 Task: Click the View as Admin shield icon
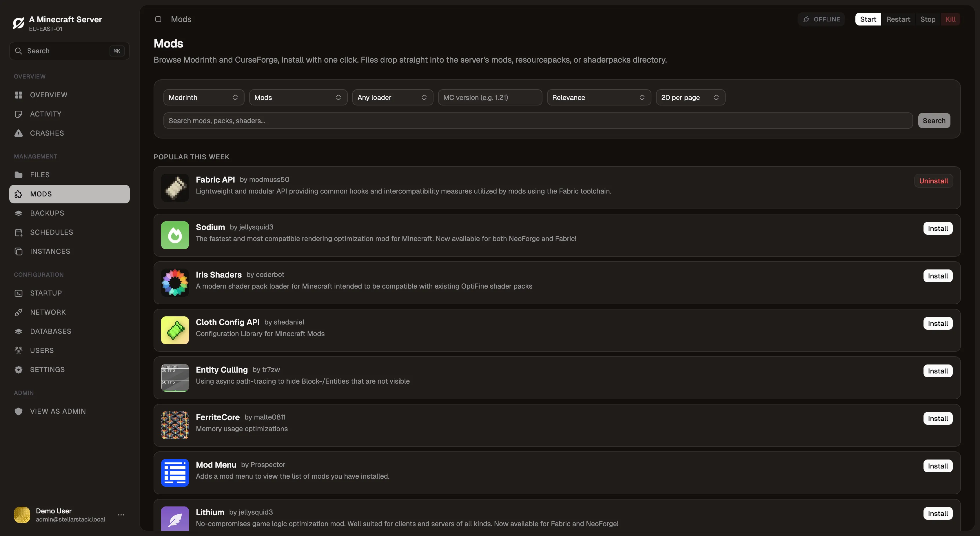coord(18,411)
